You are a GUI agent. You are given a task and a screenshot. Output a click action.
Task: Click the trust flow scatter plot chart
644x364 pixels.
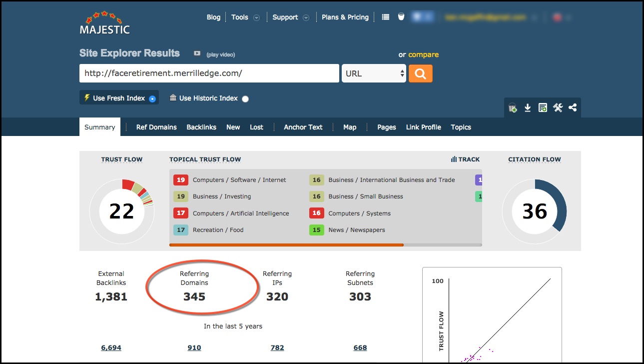(492, 315)
